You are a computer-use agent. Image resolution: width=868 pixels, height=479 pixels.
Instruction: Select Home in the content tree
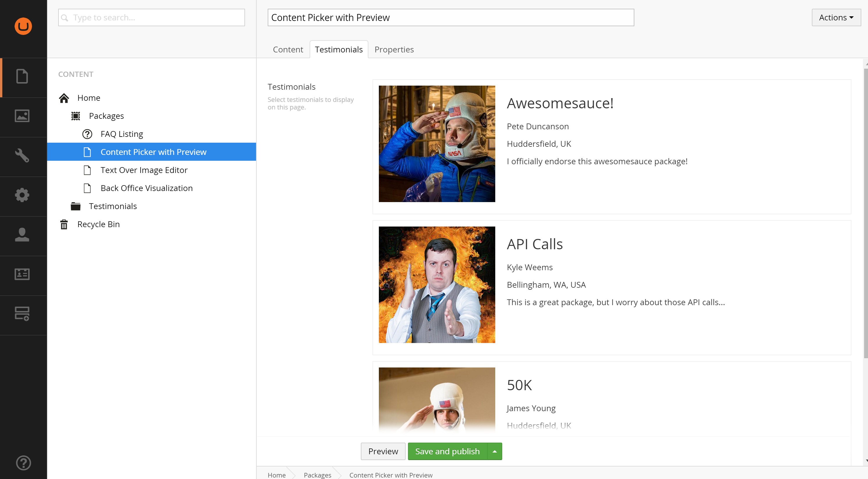(89, 98)
